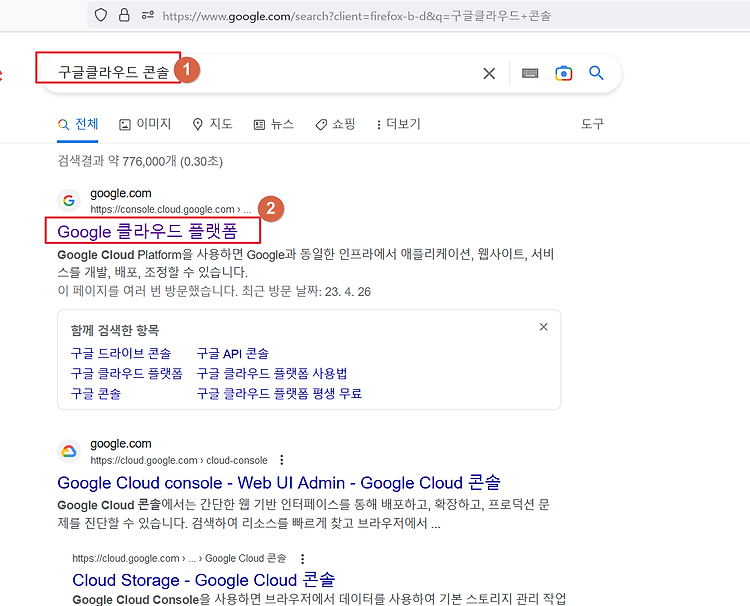Viewport: 750px width, 606px height.
Task: Expand the 더보기 menu
Action: pyautogui.click(x=398, y=124)
